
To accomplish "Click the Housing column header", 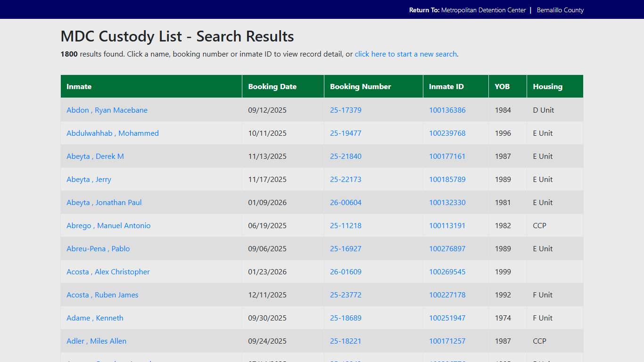I will click(x=548, y=86).
